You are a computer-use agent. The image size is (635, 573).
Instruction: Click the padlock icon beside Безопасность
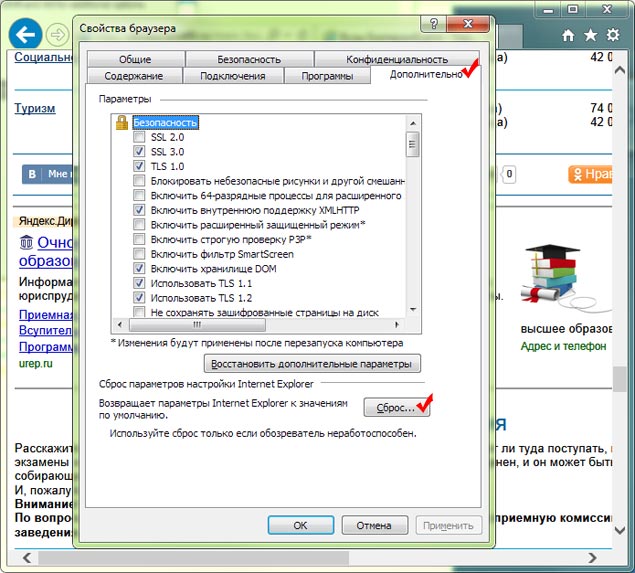click(x=122, y=122)
